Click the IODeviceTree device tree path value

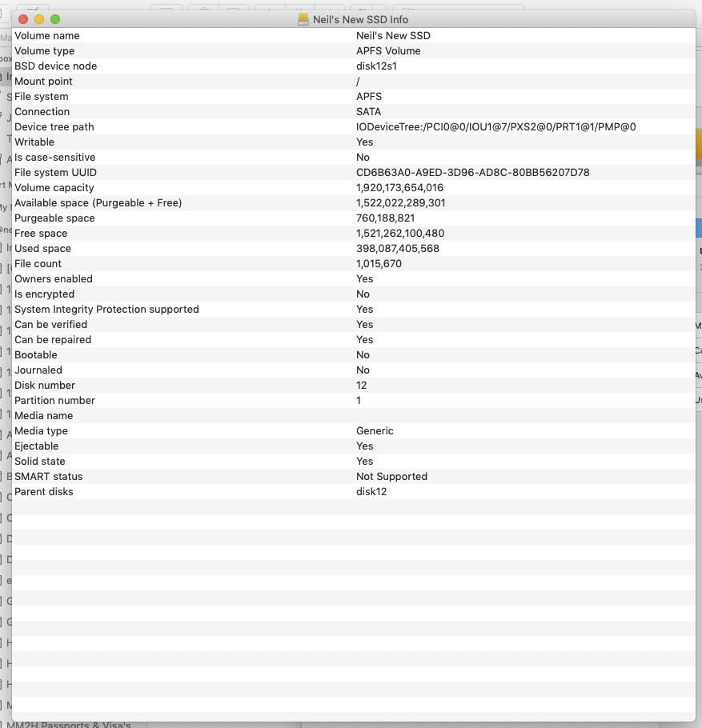(x=495, y=126)
